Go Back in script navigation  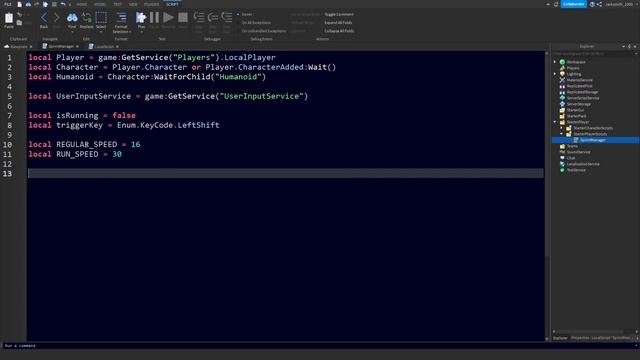[44, 18]
